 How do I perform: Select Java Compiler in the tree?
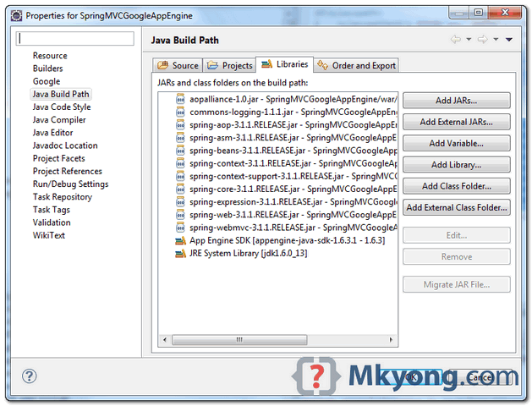59,120
